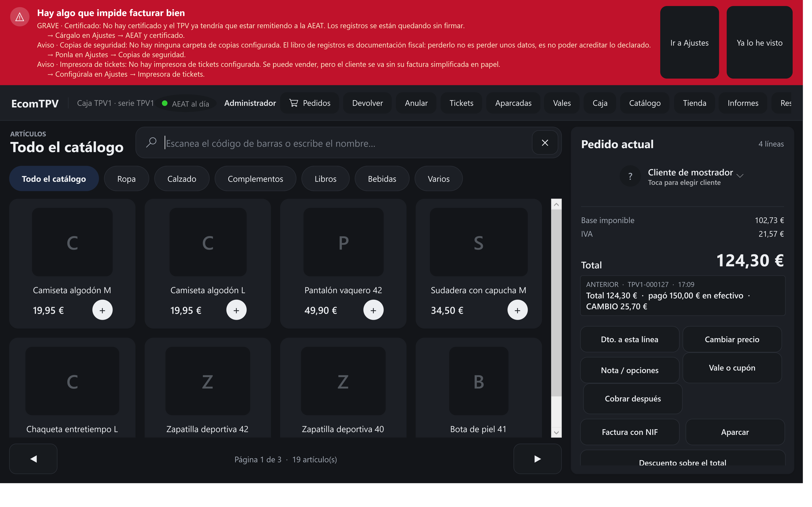Click the question mark customer avatar

630,176
